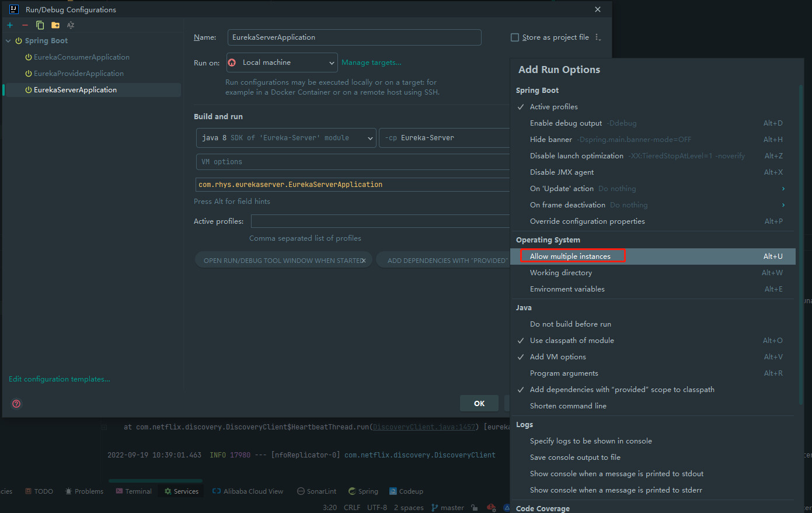Select EurekaServerApplication configuration

[92, 90]
